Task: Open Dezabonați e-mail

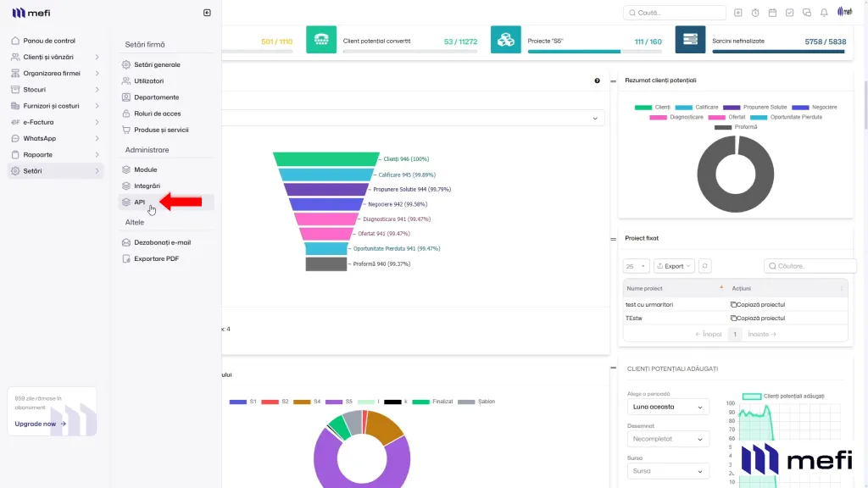Action: 162,242
